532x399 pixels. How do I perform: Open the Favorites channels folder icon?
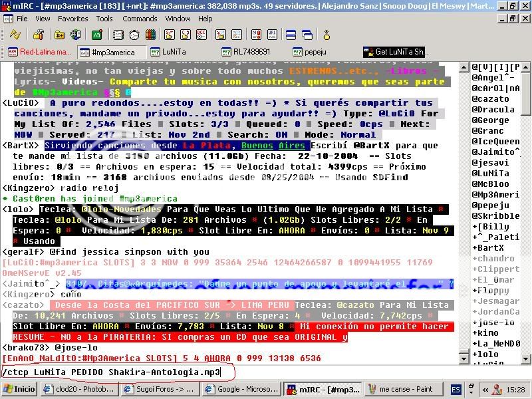pyautogui.click(x=59, y=35)
